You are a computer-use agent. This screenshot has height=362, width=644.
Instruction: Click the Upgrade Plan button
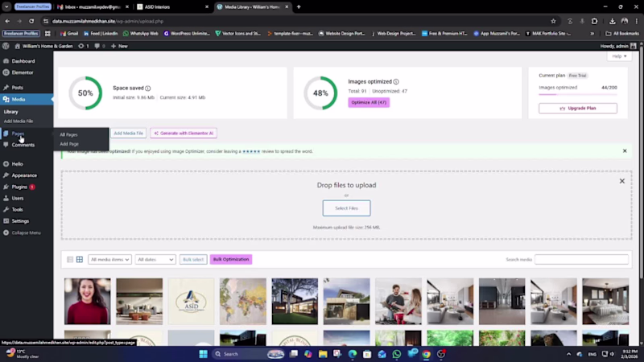[x=577, y=109]
